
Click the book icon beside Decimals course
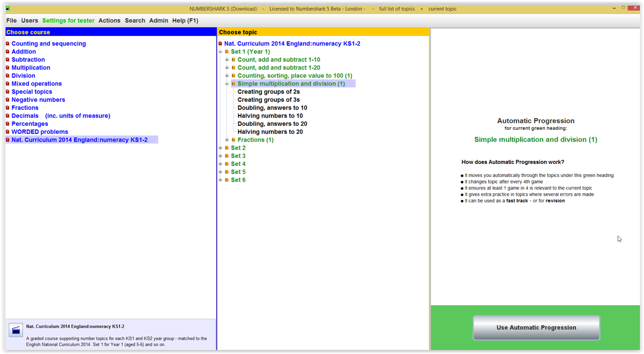8,116
